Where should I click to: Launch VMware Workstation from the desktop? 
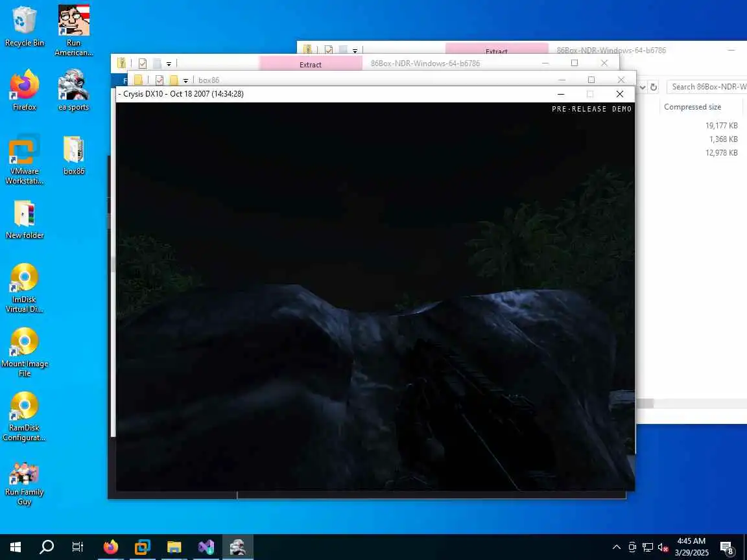pos(24,159)
